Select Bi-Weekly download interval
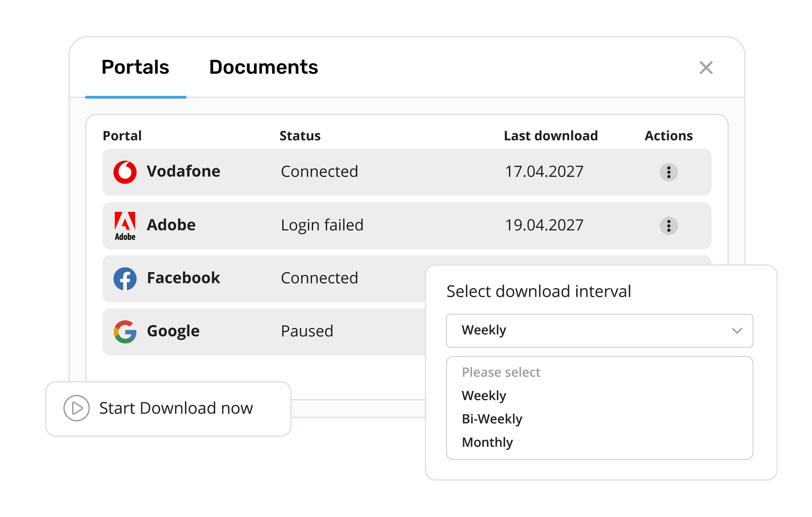The width and height of the screenshot is (812, 517). coord(492,419)
